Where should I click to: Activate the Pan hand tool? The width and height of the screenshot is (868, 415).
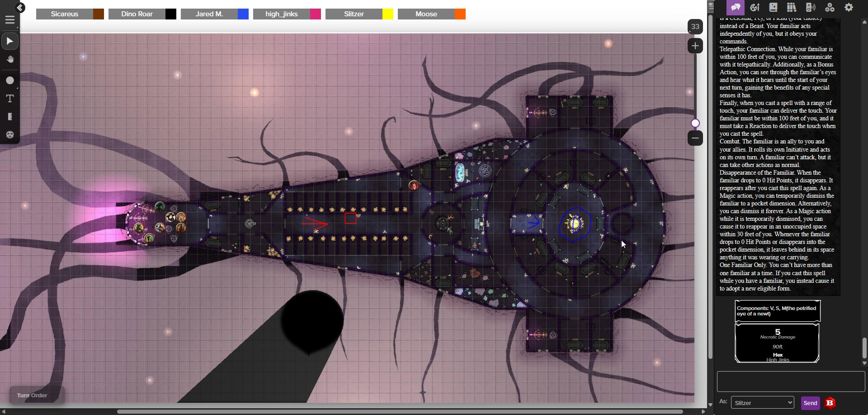pos(9,60)
